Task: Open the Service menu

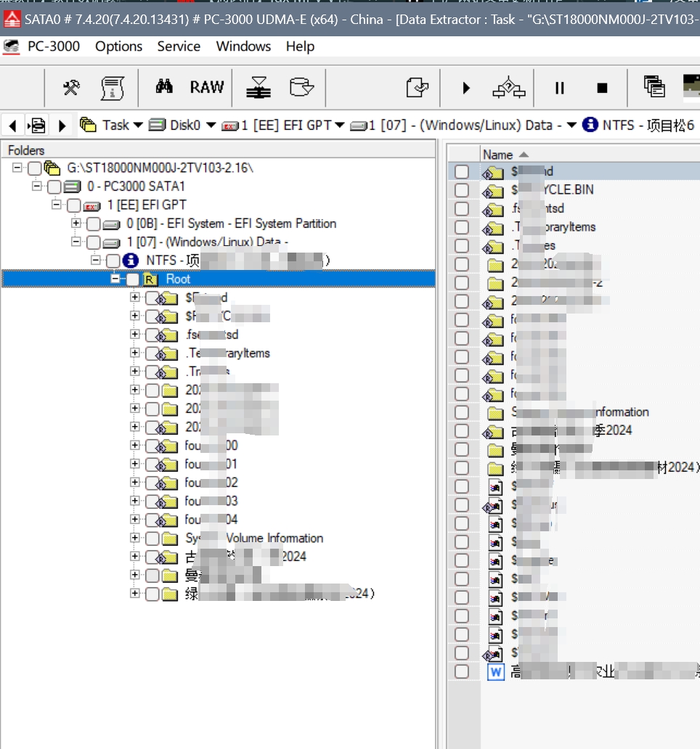Action: [179, 46]
